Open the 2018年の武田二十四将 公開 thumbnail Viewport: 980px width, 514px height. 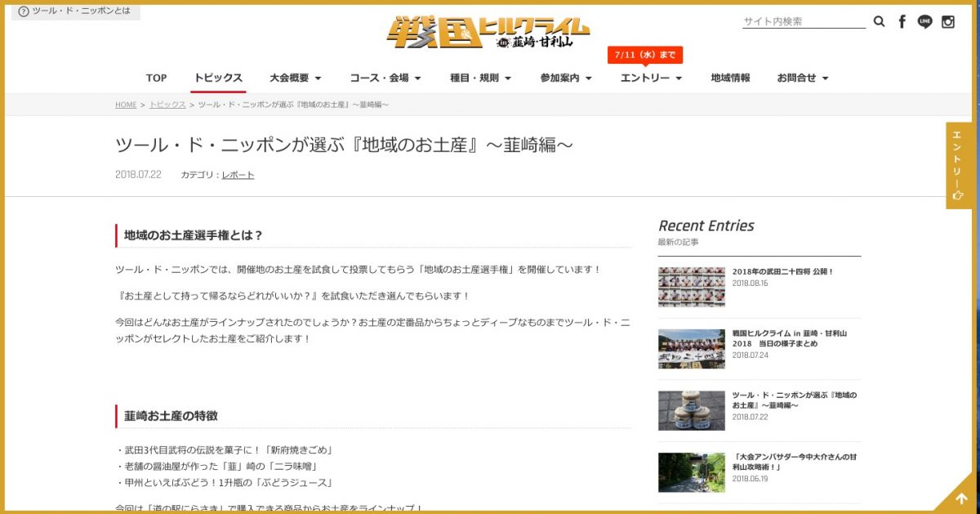click(691, 287)
